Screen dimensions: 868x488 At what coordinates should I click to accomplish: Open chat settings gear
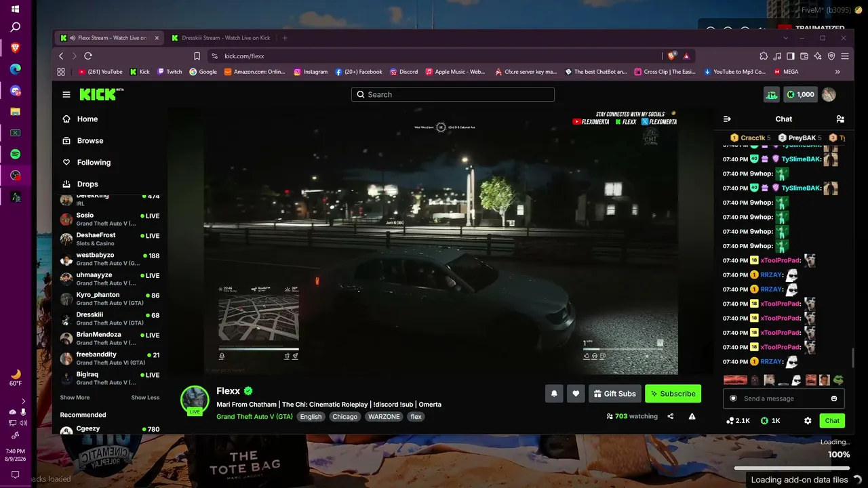pyautogui.click(x=808, y=421)
